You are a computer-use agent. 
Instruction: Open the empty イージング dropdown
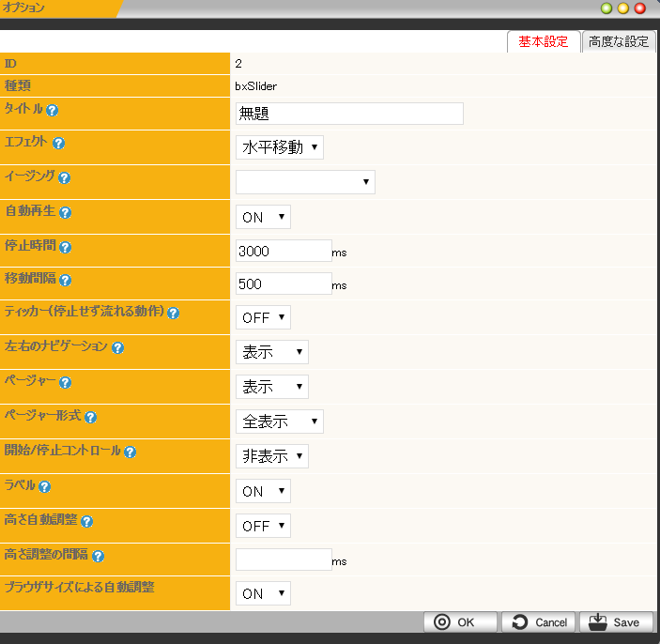pyautogui.click(x=305, y=182)
